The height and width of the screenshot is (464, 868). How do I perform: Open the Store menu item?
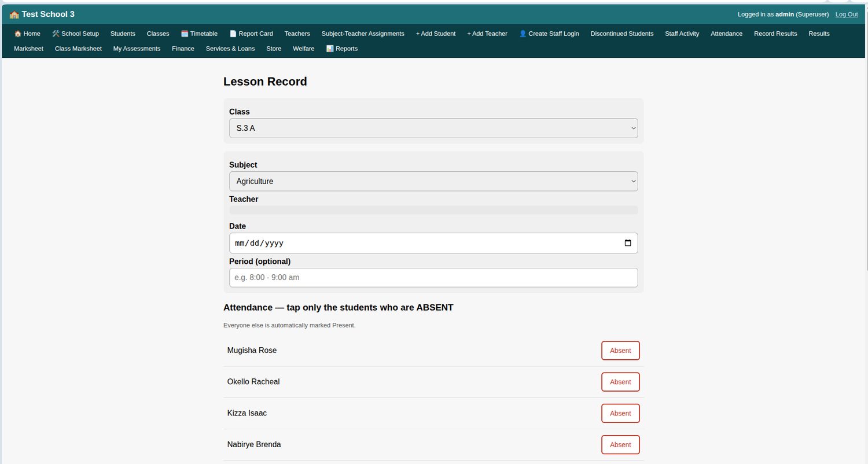click(x=274, y=49)
